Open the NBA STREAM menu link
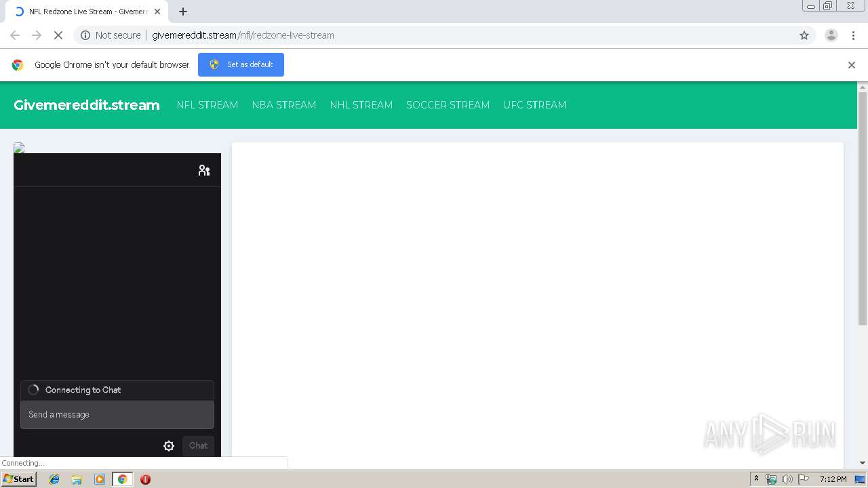The height and width of the screenshot is (488, 868). tap(284, 105)
